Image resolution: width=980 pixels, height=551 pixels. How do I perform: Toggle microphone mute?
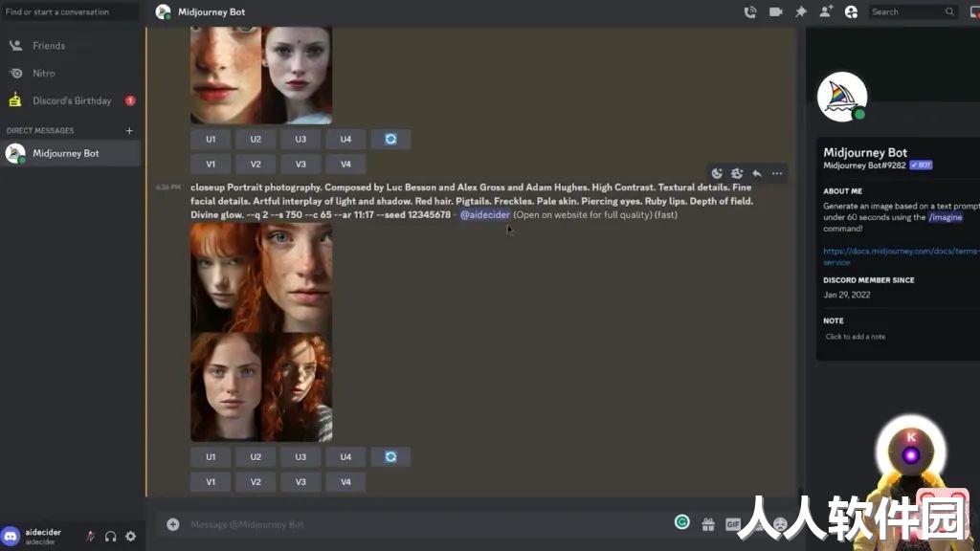pos(90,536)
